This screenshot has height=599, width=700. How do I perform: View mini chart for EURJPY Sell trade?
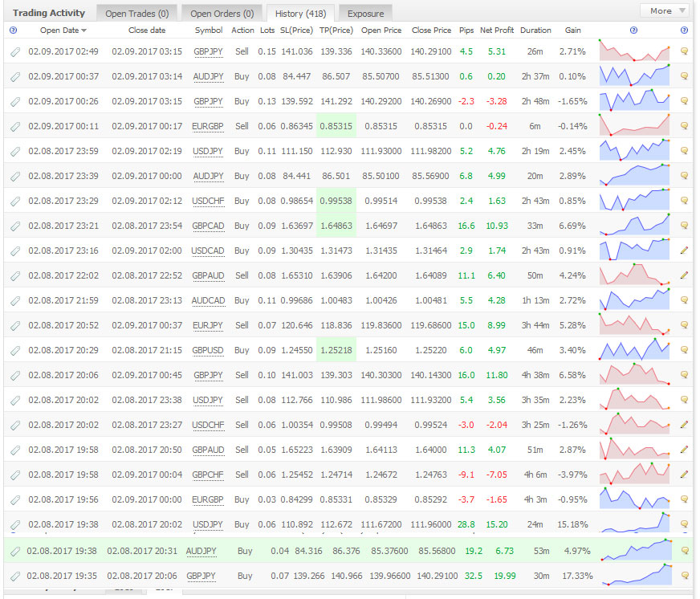(x=634, y=324)
